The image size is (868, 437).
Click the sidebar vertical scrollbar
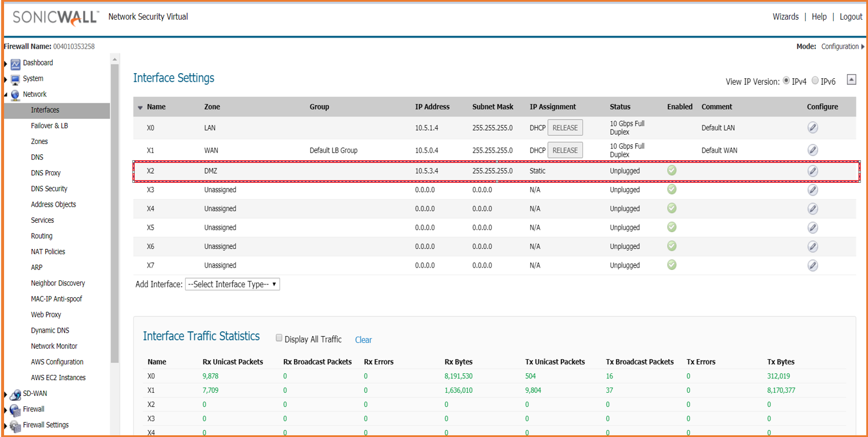114,213
